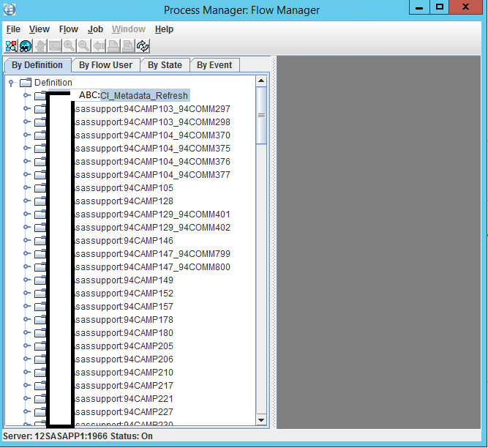This screenshot has width=488, height=448.
Task: Click folder icon of 94CAMP206 row
Action: coord(40,359)
